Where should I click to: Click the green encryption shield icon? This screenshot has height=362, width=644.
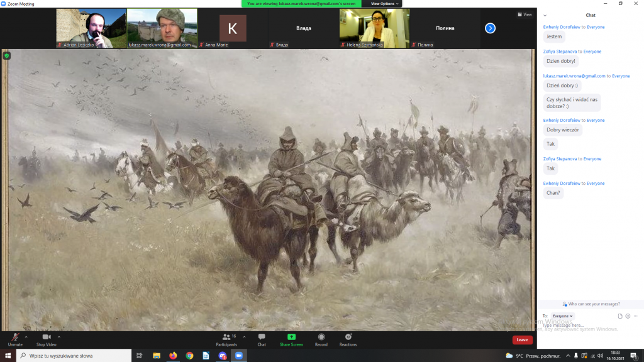pos(7,56)
